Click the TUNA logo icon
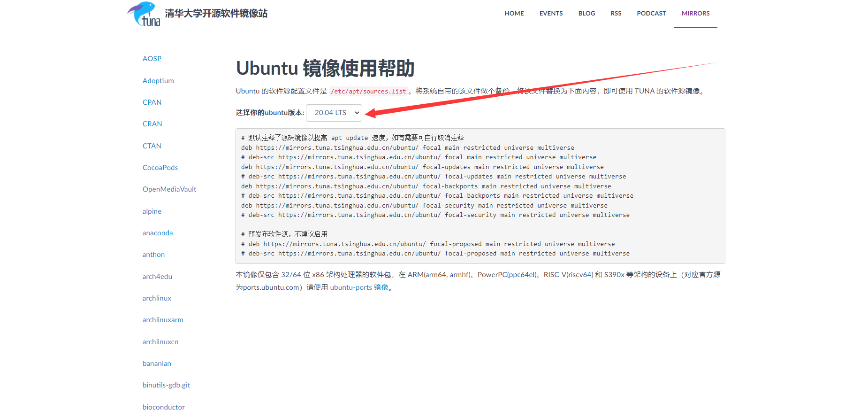868x418 pixels. (144, 14)
